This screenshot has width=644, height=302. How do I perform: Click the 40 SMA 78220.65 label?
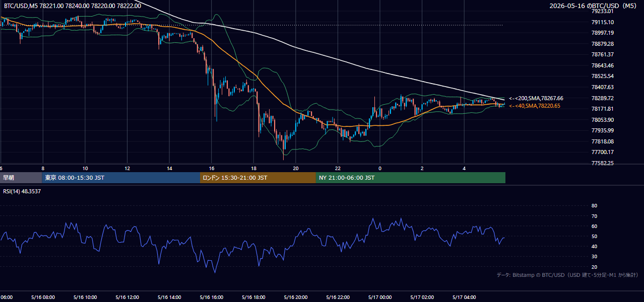pos(535,106)
